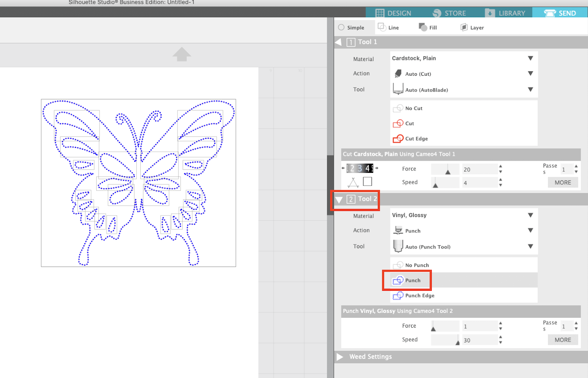Click MORE in the Cut Cardstock settings
588x378 pixels.
tap(563, 182)
